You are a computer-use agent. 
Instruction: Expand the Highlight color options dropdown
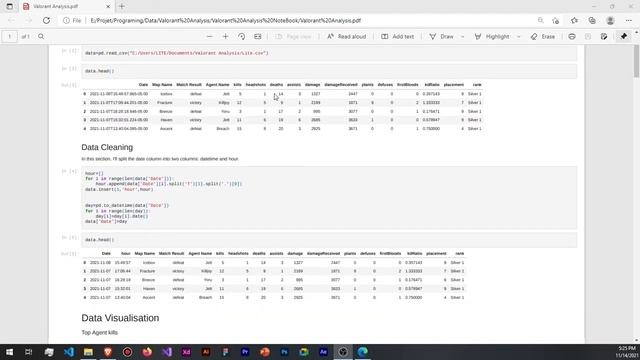pos(519,36)
